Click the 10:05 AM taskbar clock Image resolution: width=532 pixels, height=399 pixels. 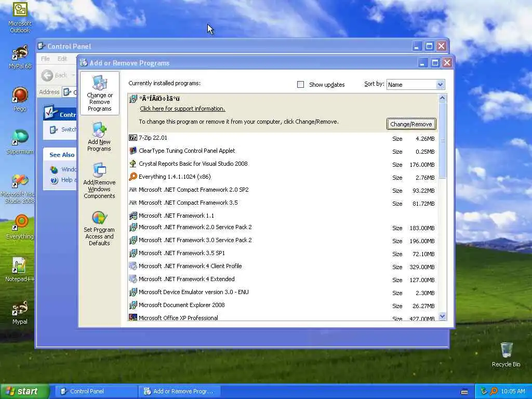pyautogui.click(x=513, y=391)
